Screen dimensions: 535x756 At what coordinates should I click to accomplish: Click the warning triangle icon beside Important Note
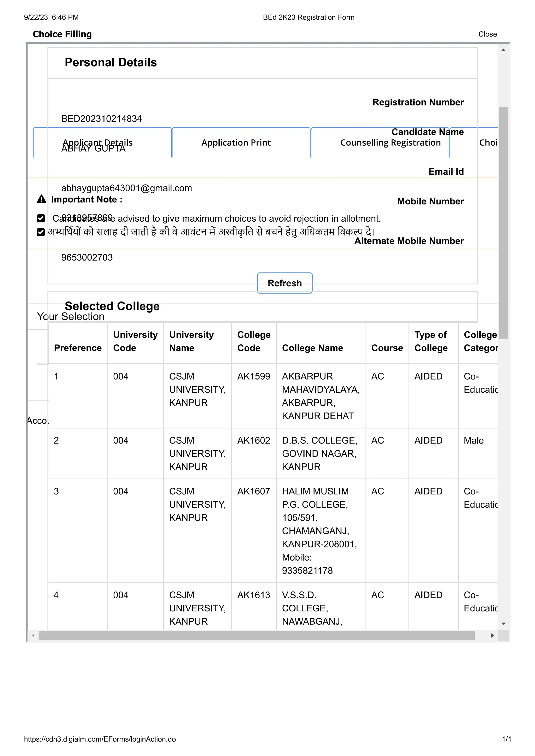[x=42, y=199]
